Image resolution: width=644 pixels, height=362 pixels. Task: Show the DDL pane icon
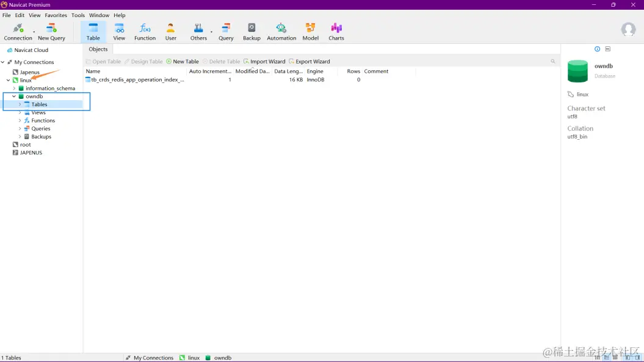point(608,49)
